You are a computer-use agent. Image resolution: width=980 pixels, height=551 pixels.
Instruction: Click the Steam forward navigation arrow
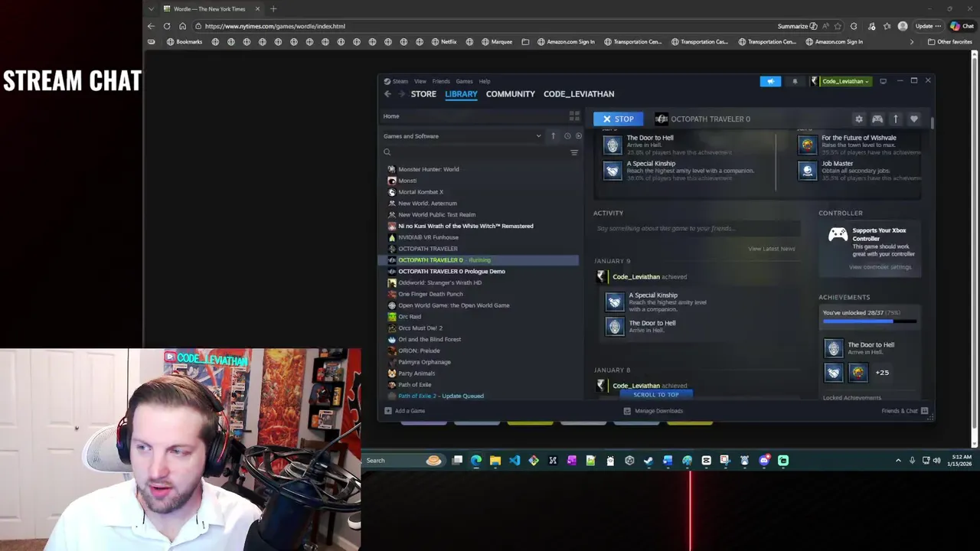[400, 94]
